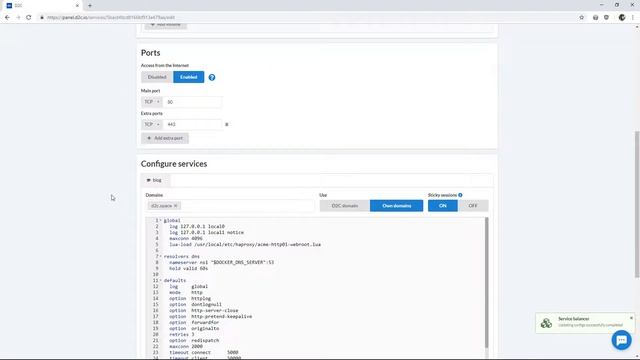Viewport: 640px width, 360px height.
Task: Collapse the resolvers dns section
Action: tap(160, 256)
